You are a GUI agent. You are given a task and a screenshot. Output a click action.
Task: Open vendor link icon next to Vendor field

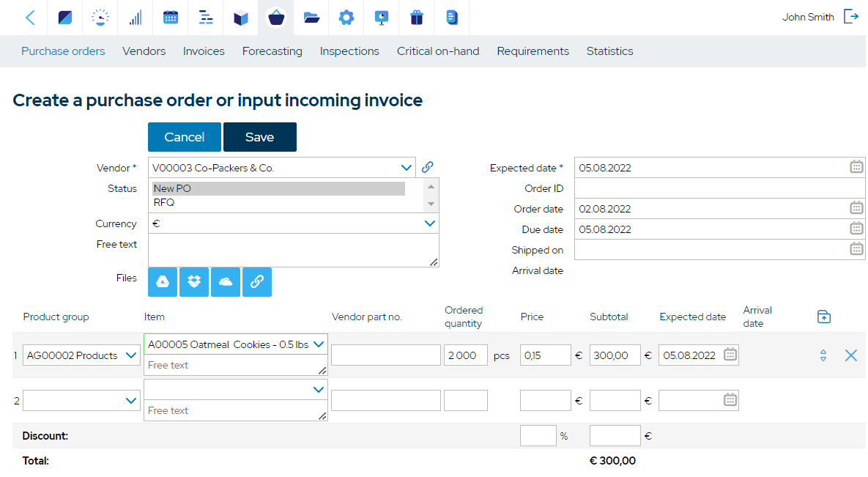point(427,167)
